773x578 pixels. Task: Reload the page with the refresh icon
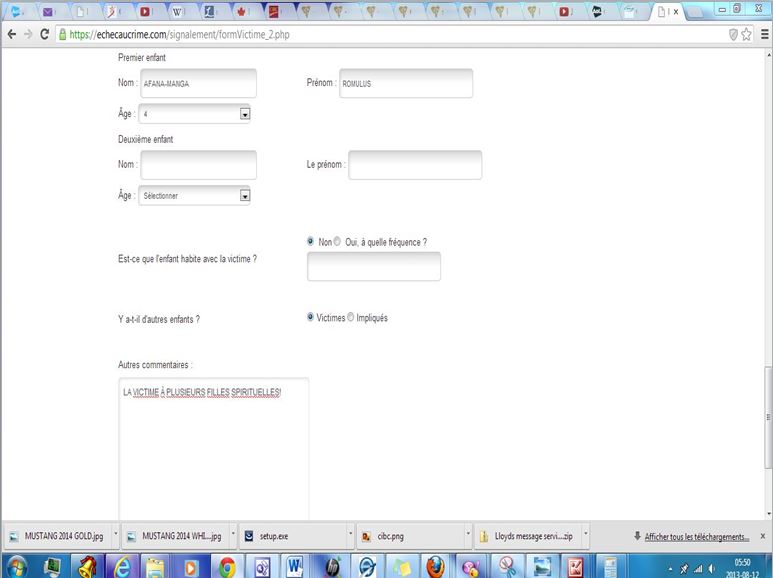44,33
